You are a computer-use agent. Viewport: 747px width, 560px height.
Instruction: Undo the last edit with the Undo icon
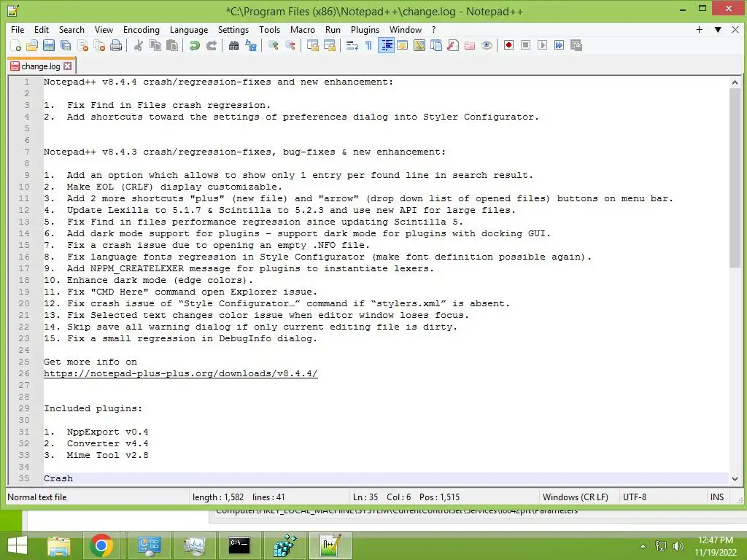[194, 45]
